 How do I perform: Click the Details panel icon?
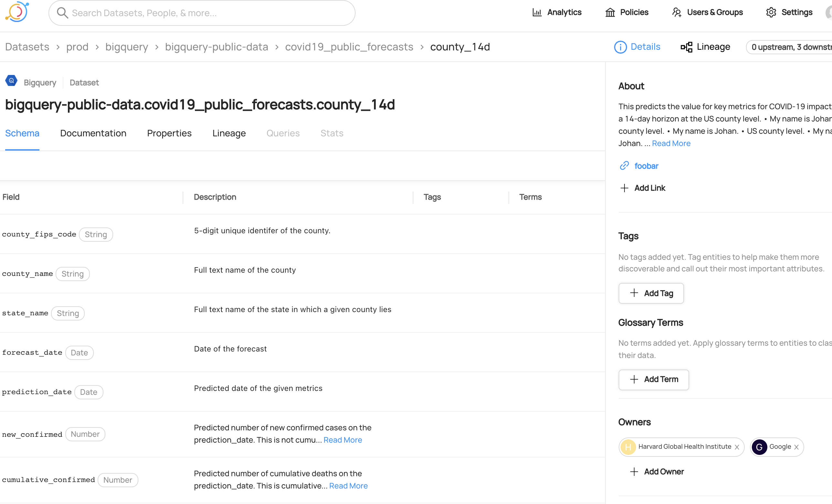click(x=620, y=47)
